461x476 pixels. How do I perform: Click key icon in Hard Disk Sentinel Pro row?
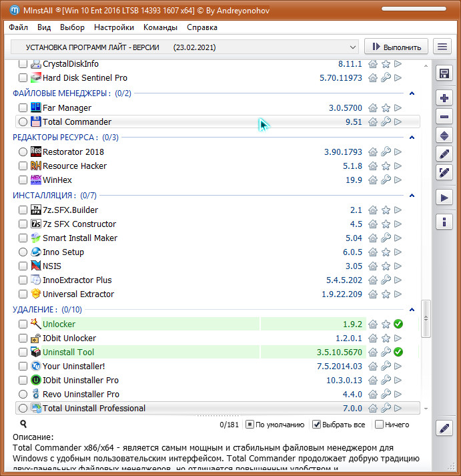coord(386,77)
